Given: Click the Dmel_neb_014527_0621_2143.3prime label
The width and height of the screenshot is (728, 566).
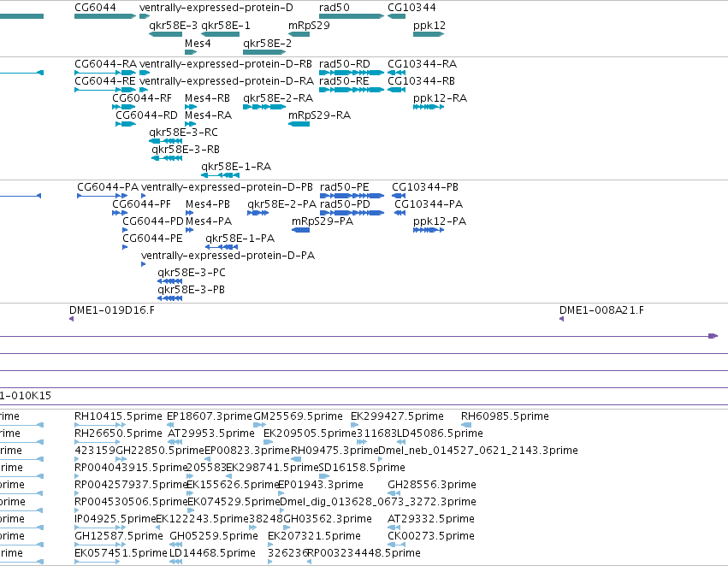Looking at the screenshot, I should 478,451.
